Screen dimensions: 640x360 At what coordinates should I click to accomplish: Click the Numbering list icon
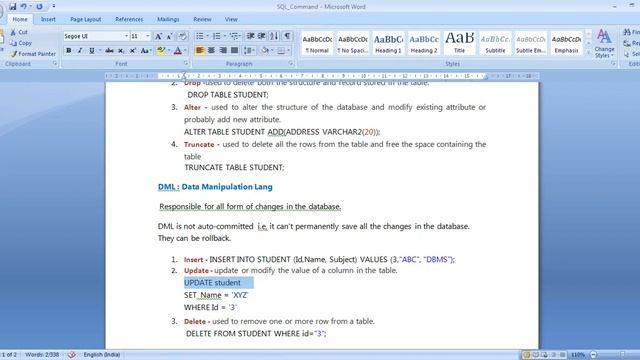click(217, 36)
